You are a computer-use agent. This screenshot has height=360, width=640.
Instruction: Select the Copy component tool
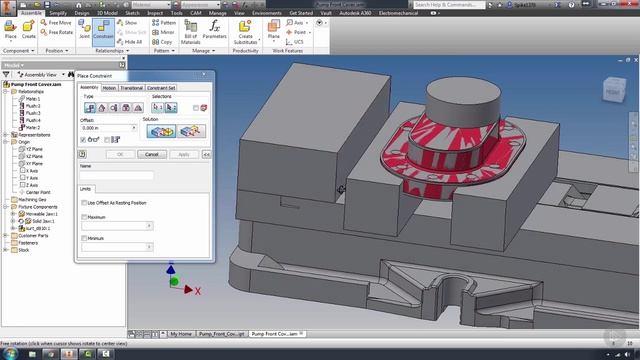tap(162, 42)
